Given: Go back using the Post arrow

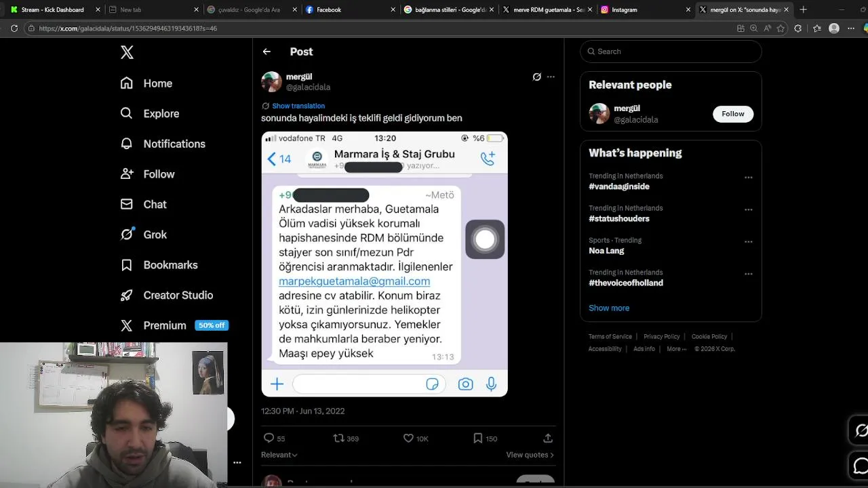Looking at the screenshot, I should tap(267, 52).
